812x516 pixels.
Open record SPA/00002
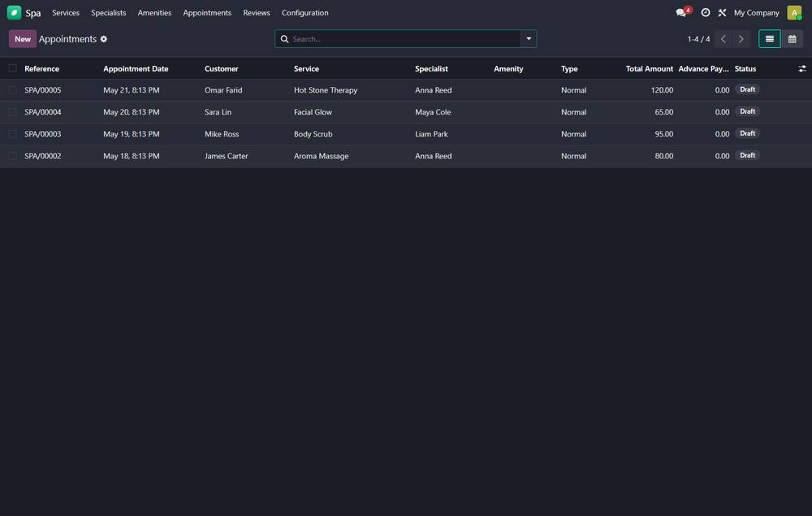[x=43, y=156]
